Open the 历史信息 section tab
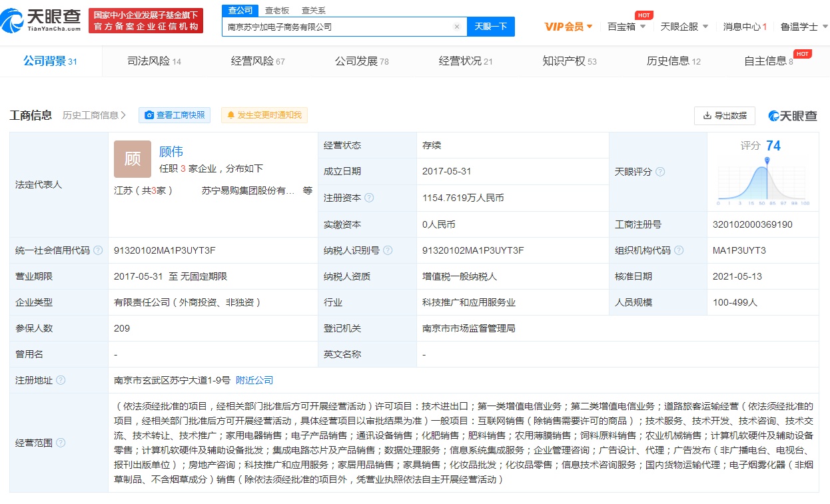Viewport: 830px width, 504px height. 673,61
